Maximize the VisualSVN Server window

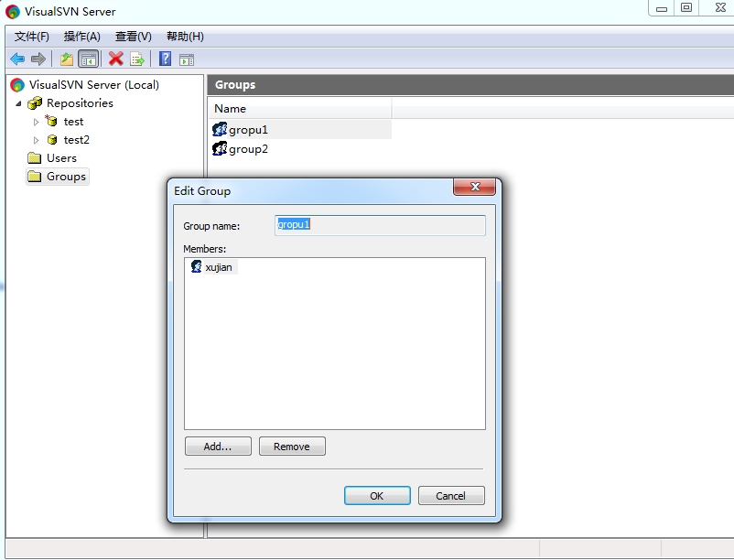686,8
